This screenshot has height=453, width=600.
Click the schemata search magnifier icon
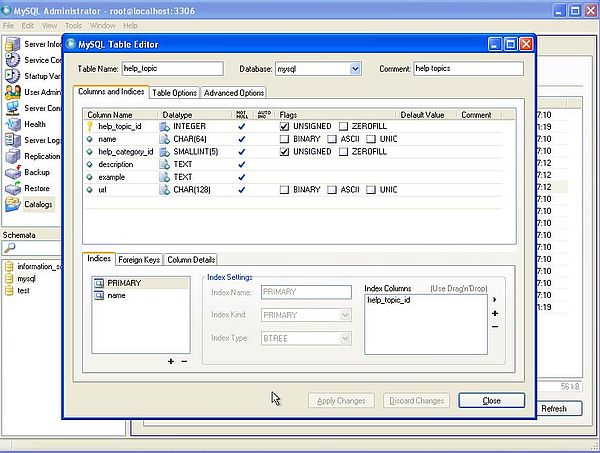pyautogui.click(x=10, y=248)
